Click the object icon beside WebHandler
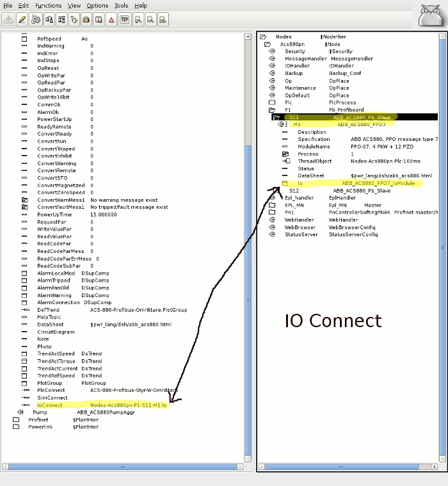This screenshot has height=486, width=448. 272,220
